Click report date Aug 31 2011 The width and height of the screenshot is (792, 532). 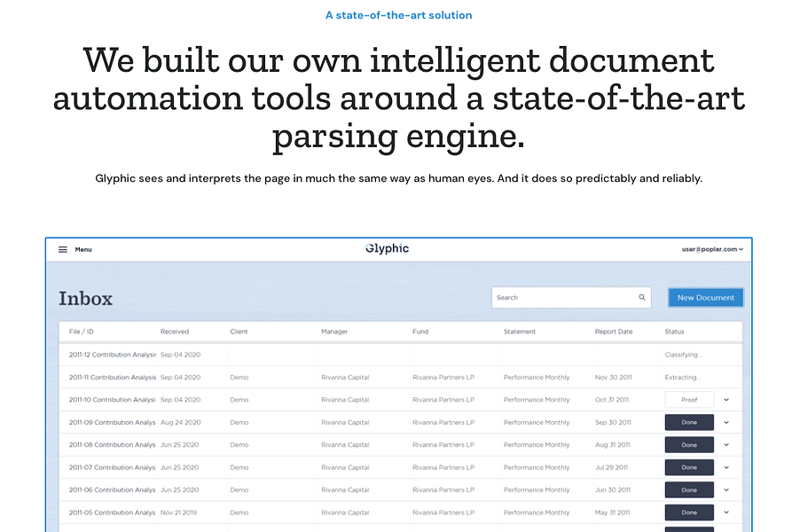tap(612, 445)
